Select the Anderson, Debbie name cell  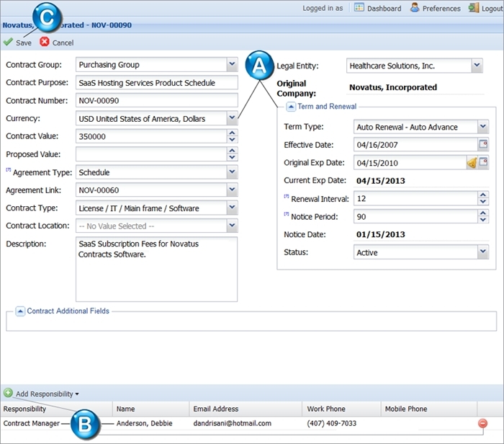144,423
